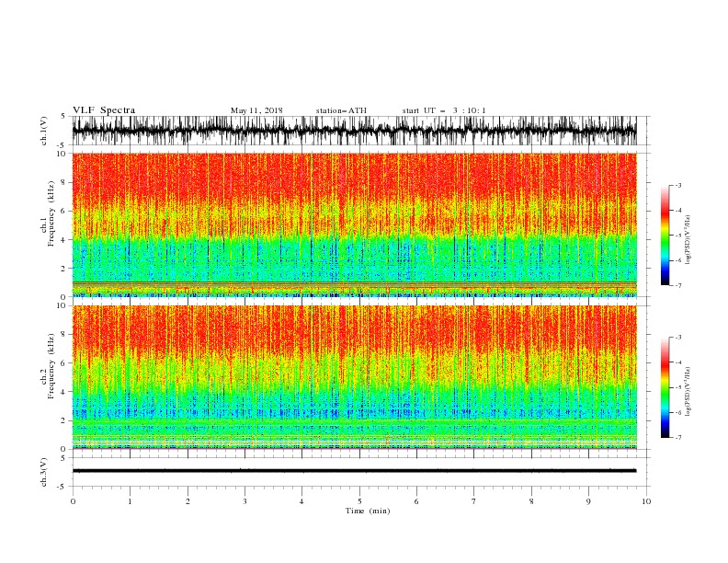Click time axis tick label "1"
The width and height of the screenshot is (728, 563).
point(130,501)
